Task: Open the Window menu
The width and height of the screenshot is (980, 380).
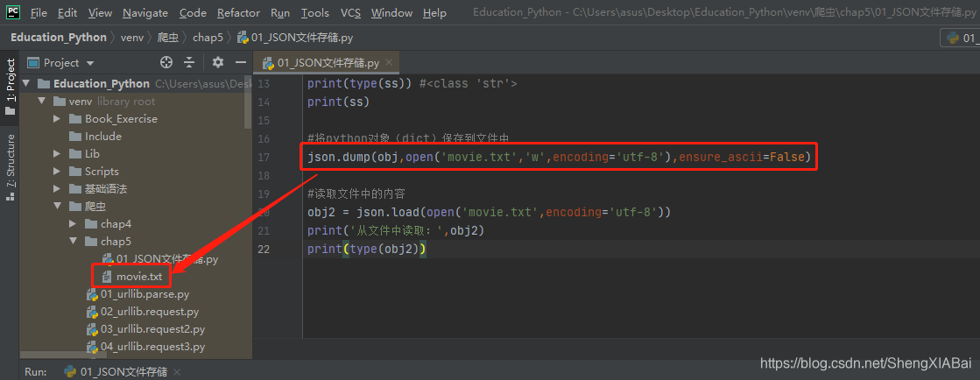Action: pos(391,12)
